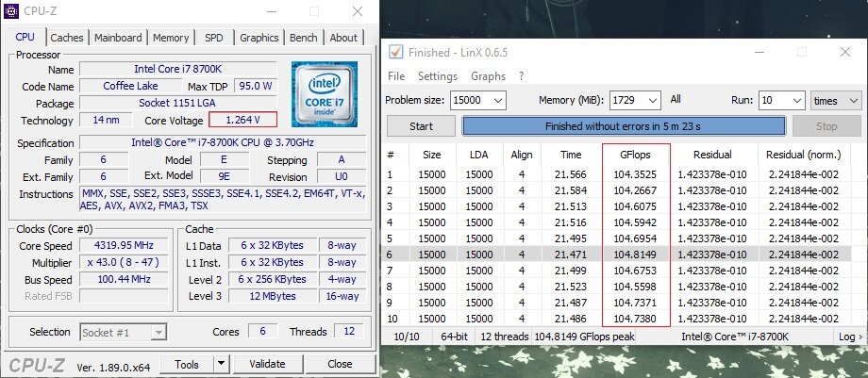Screen dimensions: 868x378
Task: Open the Settings menu in LinX
Action: (x=438, y=75)
